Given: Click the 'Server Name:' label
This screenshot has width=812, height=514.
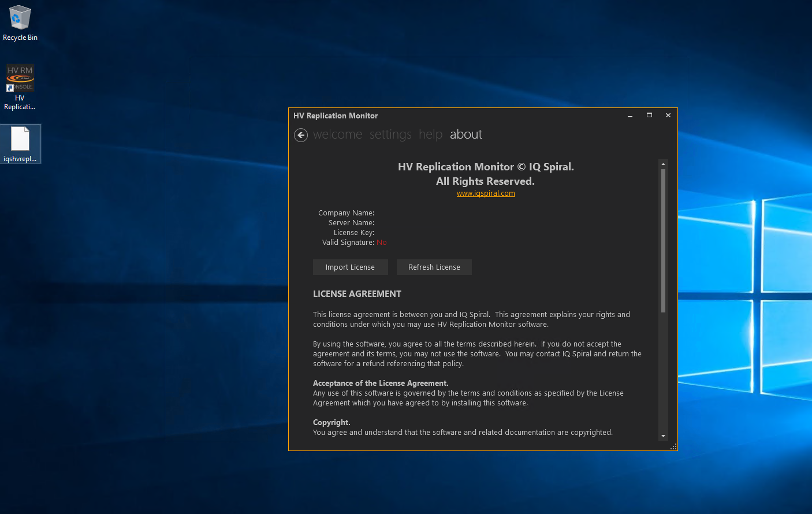Looking at the screenshot, I should tap(351, 223).
